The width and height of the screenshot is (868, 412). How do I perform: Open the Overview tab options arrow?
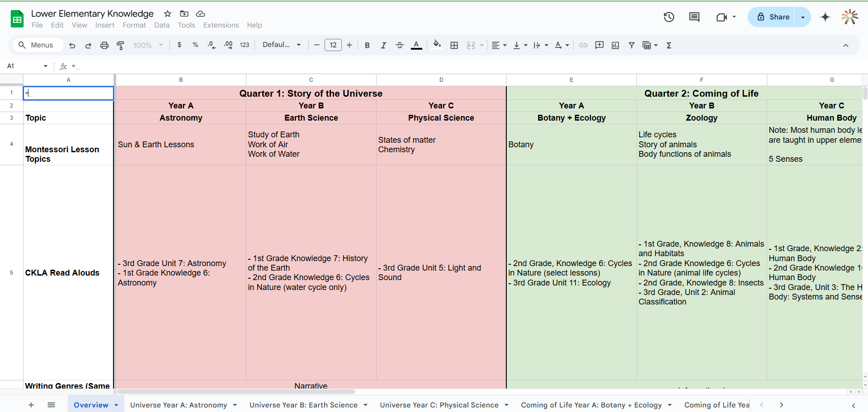116,405
